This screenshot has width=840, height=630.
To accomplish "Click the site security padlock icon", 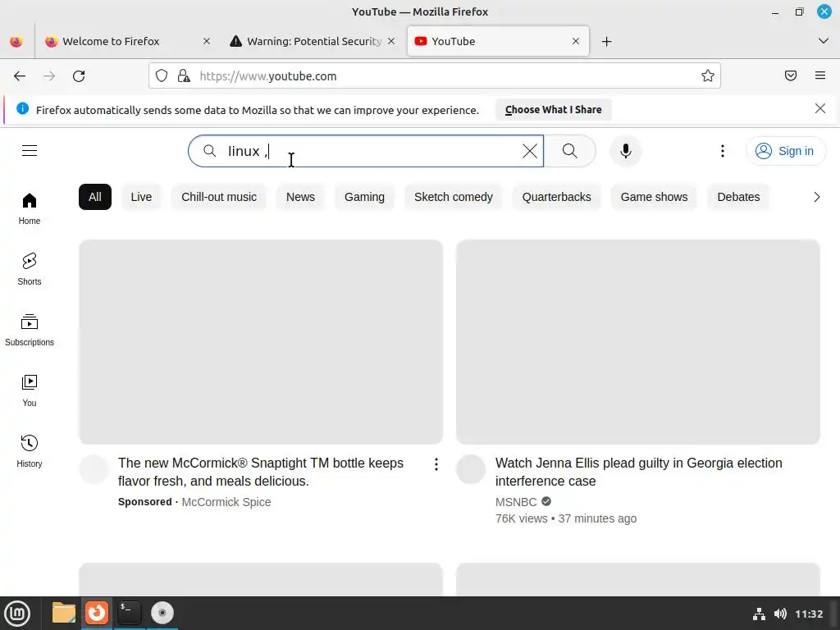I will coord(184,75).
